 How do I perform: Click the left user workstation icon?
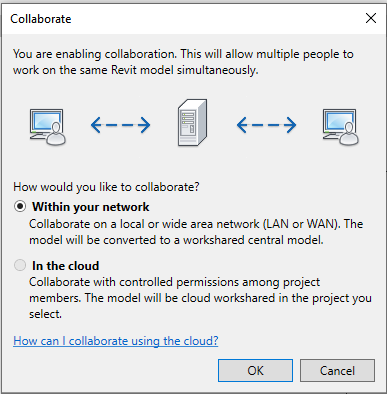point(47,127)
